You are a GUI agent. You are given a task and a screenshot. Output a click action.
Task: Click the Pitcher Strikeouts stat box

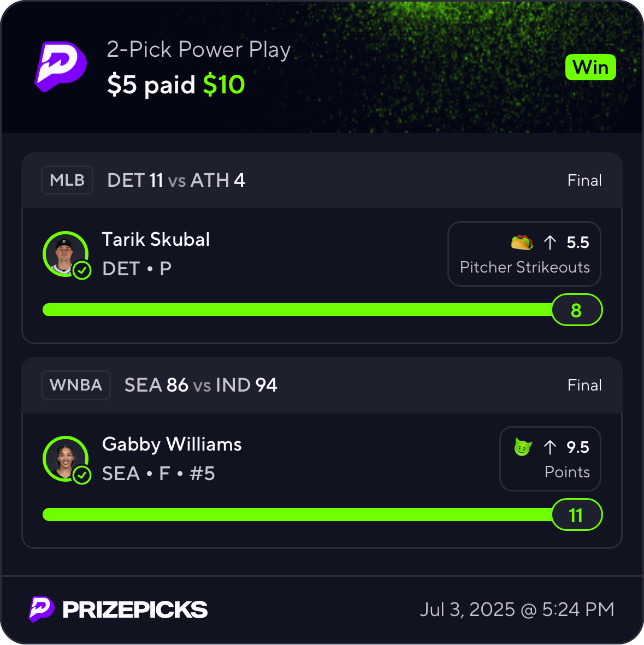[524, 254]
